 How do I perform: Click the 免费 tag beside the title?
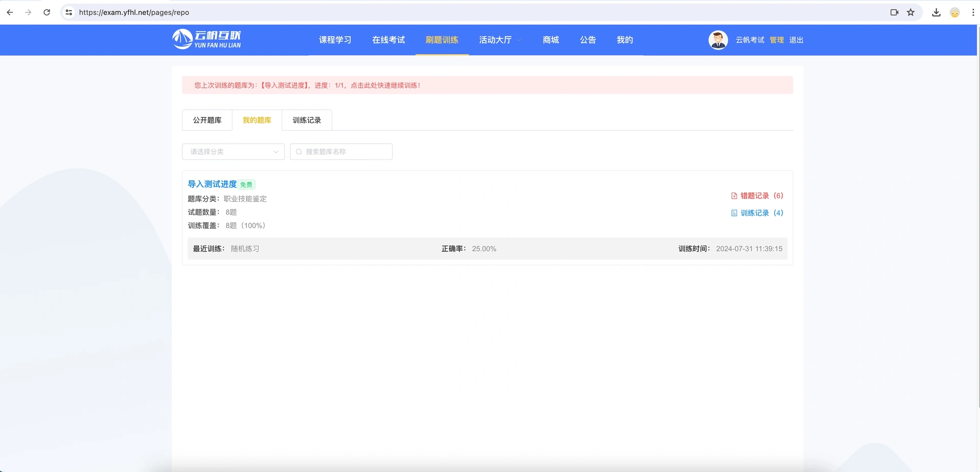[x=247, y=184]
